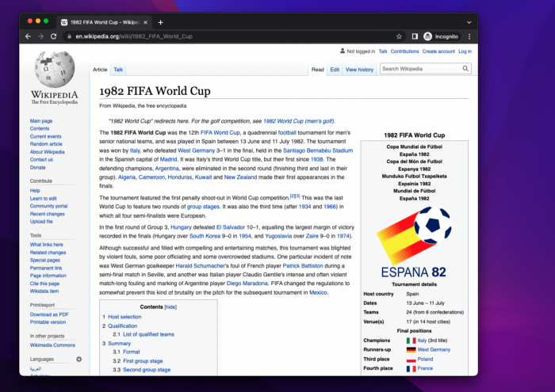Open What links here tool
Viewport: 555px width, 392px height.
click(x=46, y=245)
